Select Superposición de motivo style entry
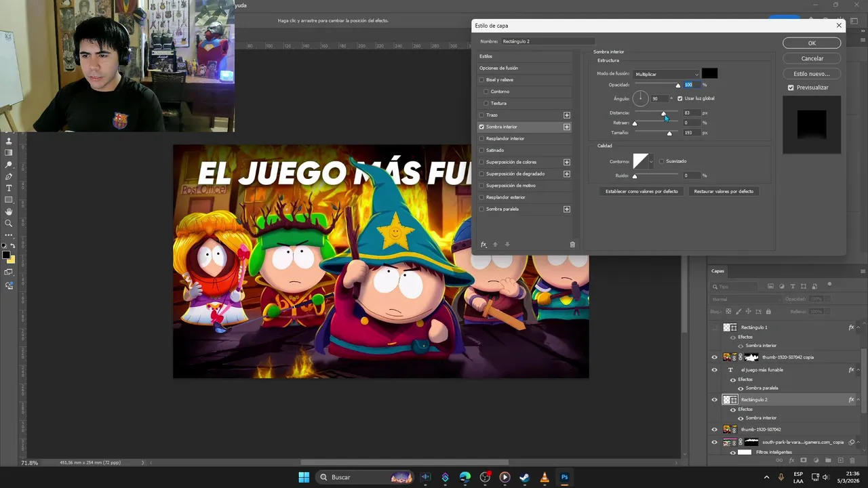Screen dimensions: 868x488 pyautogui.click(x=511, y=185)
